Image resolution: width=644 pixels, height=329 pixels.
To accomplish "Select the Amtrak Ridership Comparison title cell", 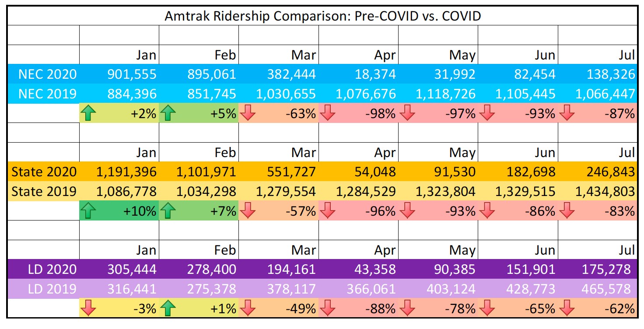I will (x=322, y=17).
